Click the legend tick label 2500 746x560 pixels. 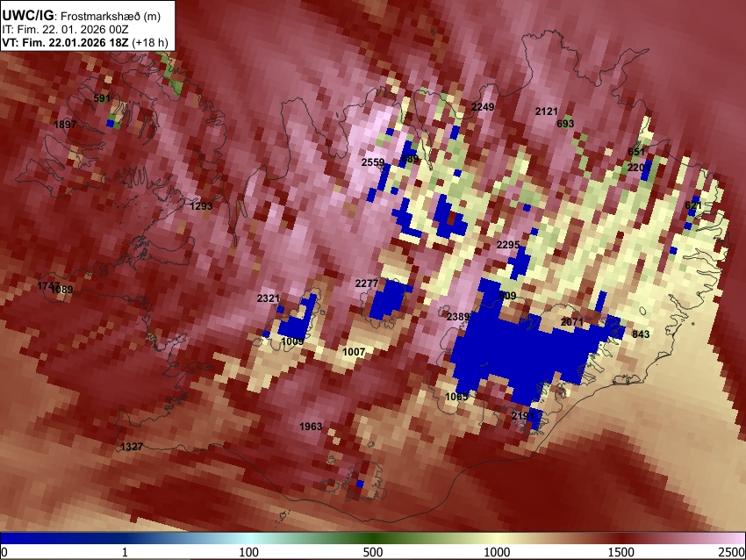click(x=732, y=552)
